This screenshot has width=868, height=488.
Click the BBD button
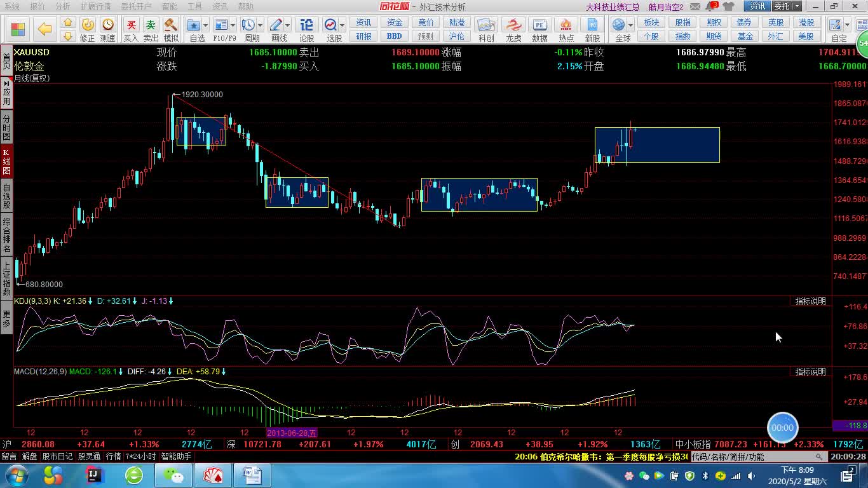click(x=395, y=36)
